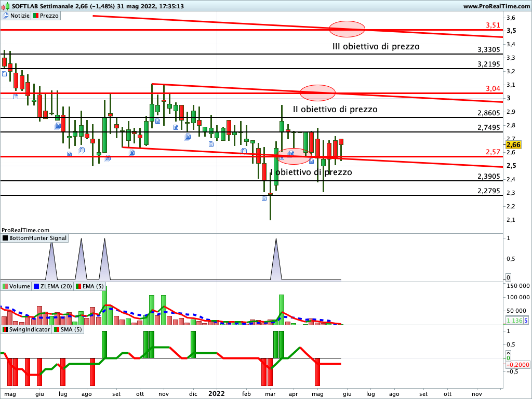Open Prezzo price settings
The height and width of the screenshot is (399, 532).
coord(46,16)
